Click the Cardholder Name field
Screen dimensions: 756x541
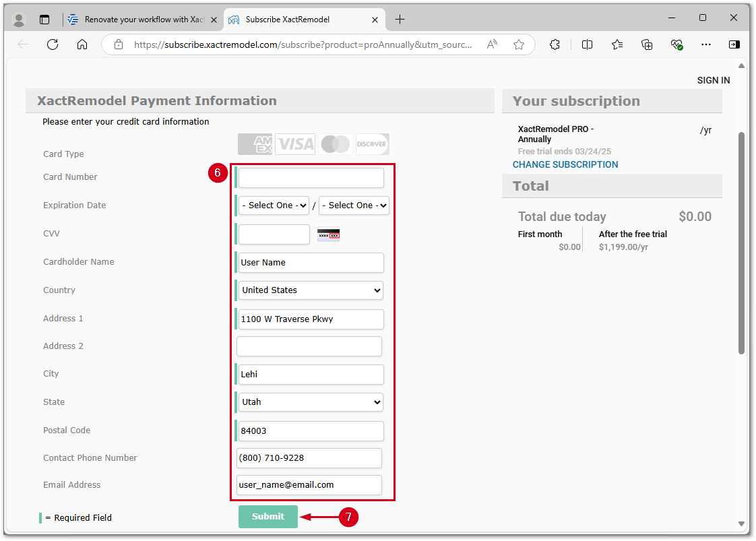311,263
